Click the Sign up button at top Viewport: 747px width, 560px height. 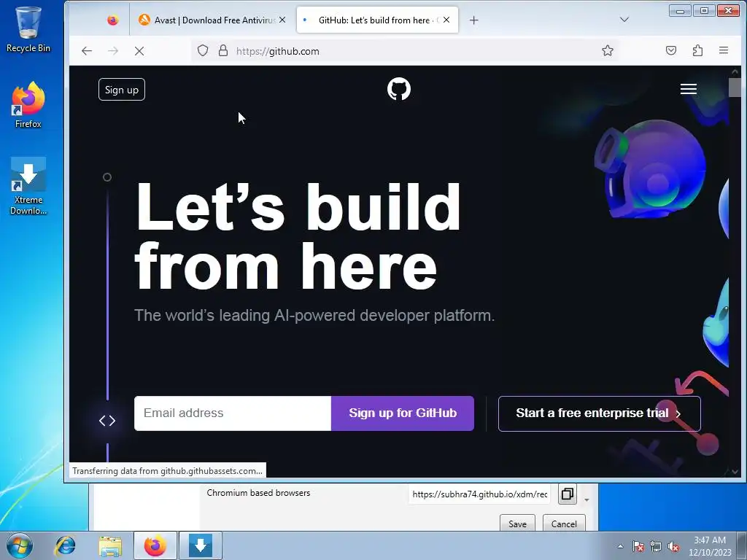(122, 90)
